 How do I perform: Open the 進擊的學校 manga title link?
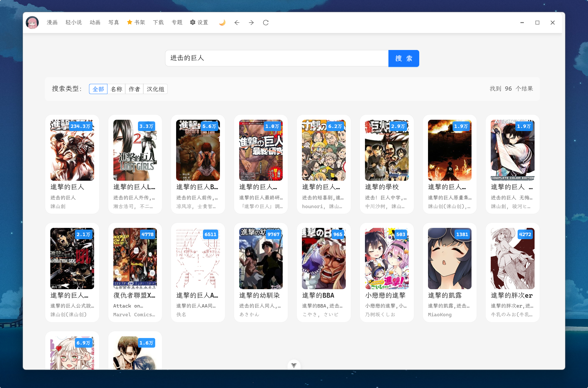[x=382, y=187]
